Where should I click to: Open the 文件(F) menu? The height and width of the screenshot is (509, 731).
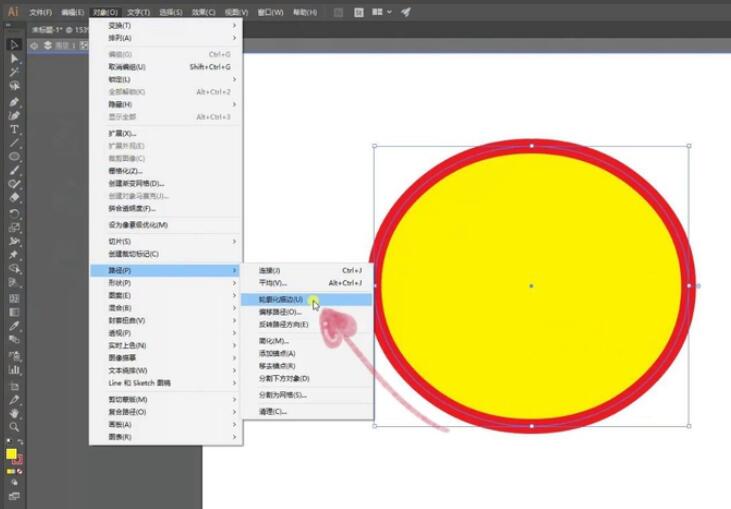tap(41, 12)
